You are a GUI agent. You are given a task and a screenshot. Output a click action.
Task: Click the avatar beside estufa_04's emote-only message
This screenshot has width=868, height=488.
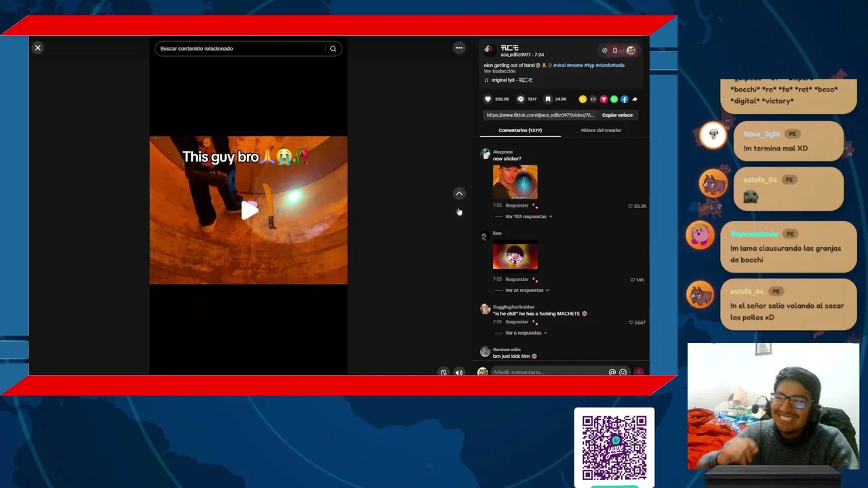[713, 183]
